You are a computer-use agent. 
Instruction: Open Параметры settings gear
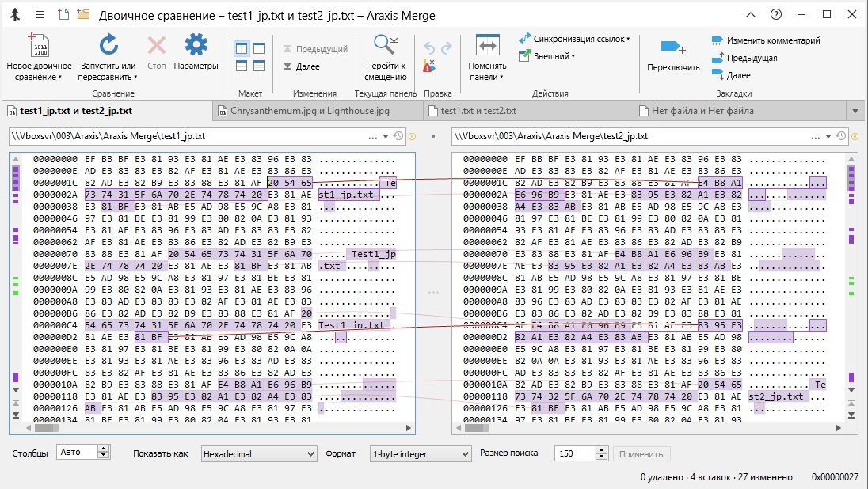[196, 52]
